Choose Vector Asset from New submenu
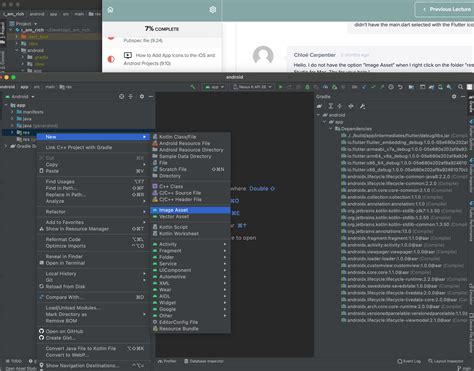Screen dimensions: 474x371 click(190, 217)
